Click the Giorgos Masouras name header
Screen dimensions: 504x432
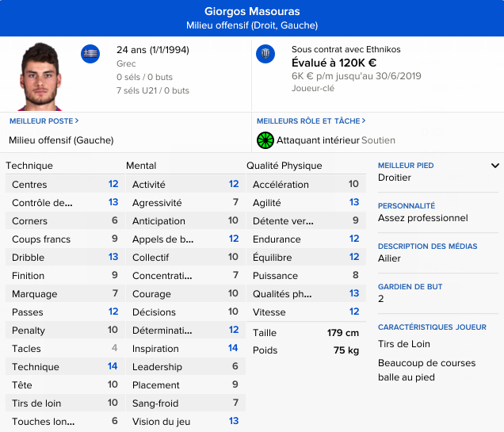point(252,12)
